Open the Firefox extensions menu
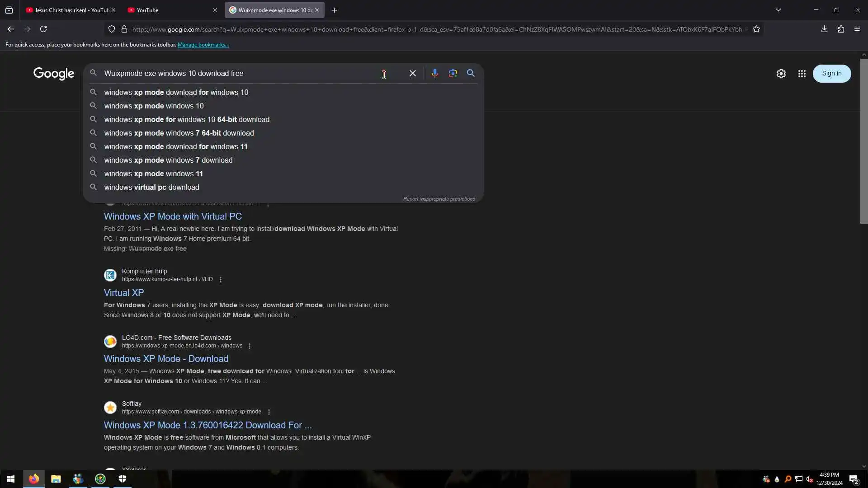Image resolution: width=868 pixels, height=488 pixels. click(x=841, y=29)
